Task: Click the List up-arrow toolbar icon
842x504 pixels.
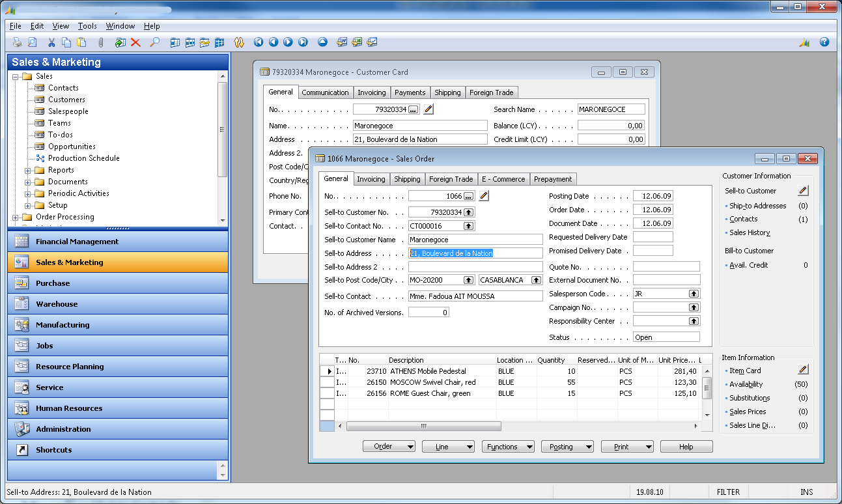Action: pyautogui.click(x=322, y=42)
